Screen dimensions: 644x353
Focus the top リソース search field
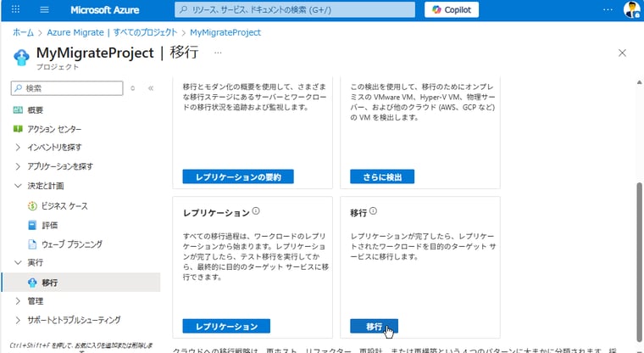pyautogui.click(x=295, y=10)
